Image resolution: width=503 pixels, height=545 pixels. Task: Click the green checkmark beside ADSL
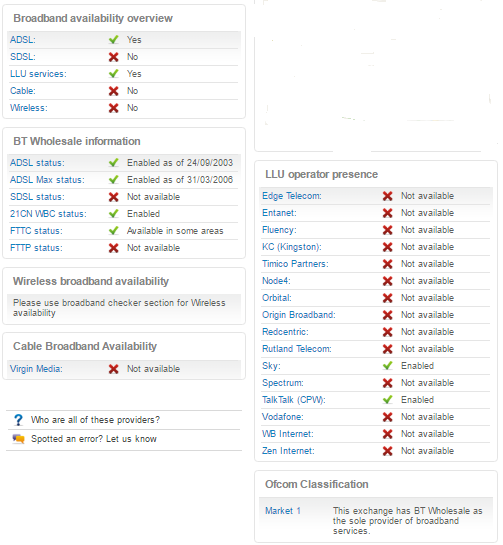113,40
